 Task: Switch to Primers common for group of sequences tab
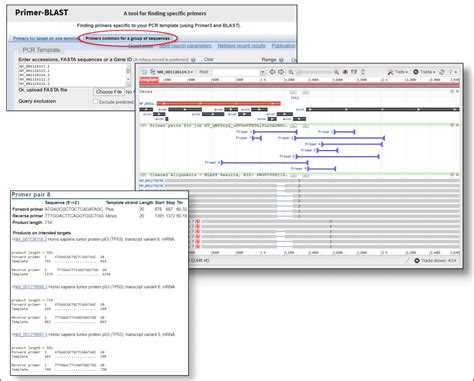click(x=128, y=38)
